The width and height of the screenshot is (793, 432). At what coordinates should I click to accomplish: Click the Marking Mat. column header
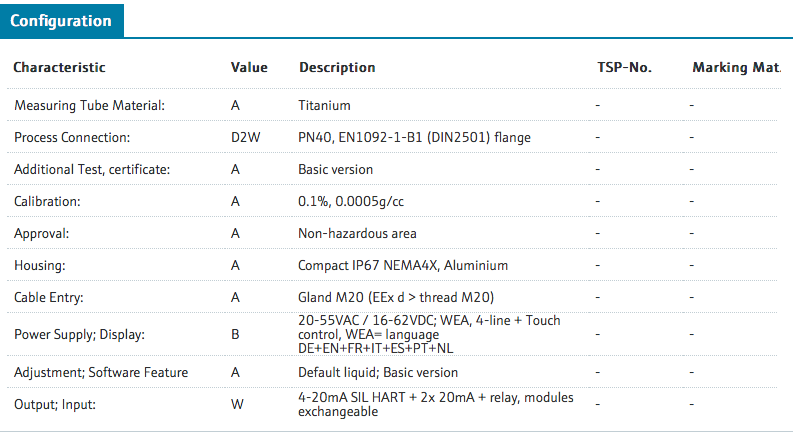click(736, 67)
